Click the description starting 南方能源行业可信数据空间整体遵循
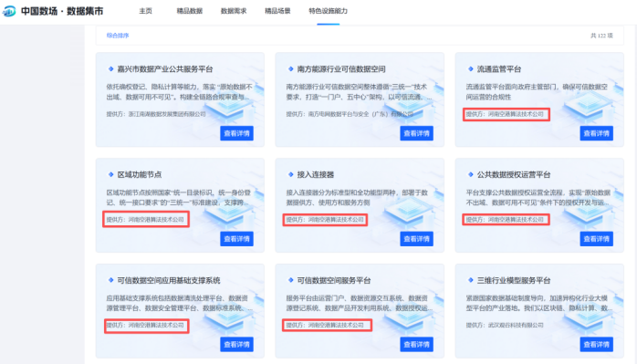637x364 pixels. coord(360,92)
